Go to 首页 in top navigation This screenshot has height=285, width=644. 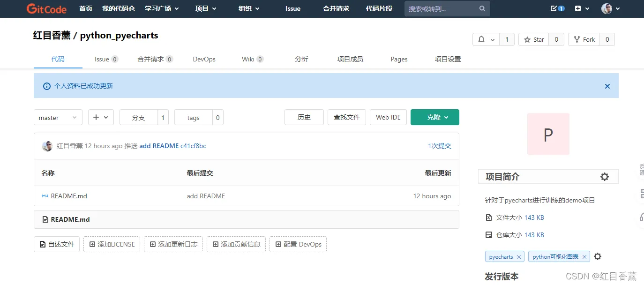coord(86,8)
